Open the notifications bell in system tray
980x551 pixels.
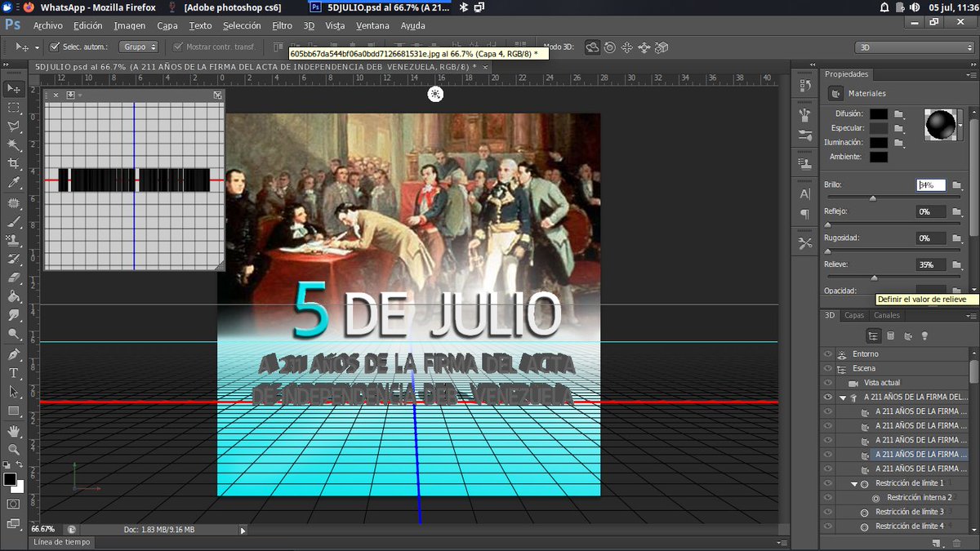point(884,7)
